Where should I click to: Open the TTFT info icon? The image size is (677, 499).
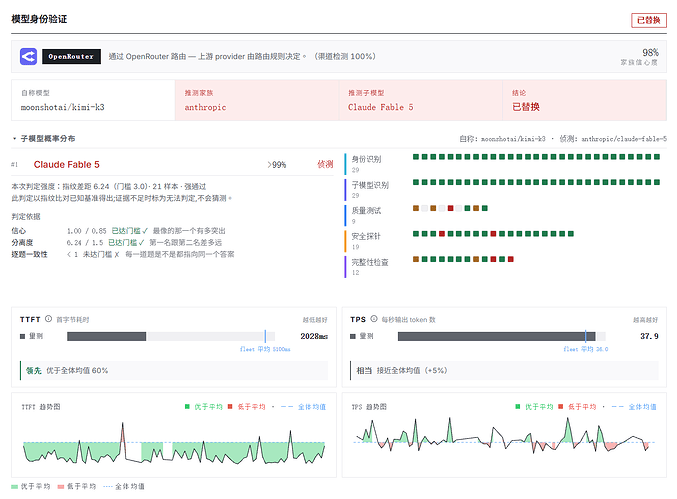(x=48, y=319)
